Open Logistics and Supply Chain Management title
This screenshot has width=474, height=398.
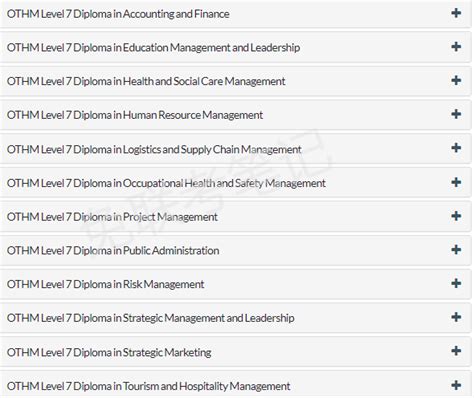[154, 149]
